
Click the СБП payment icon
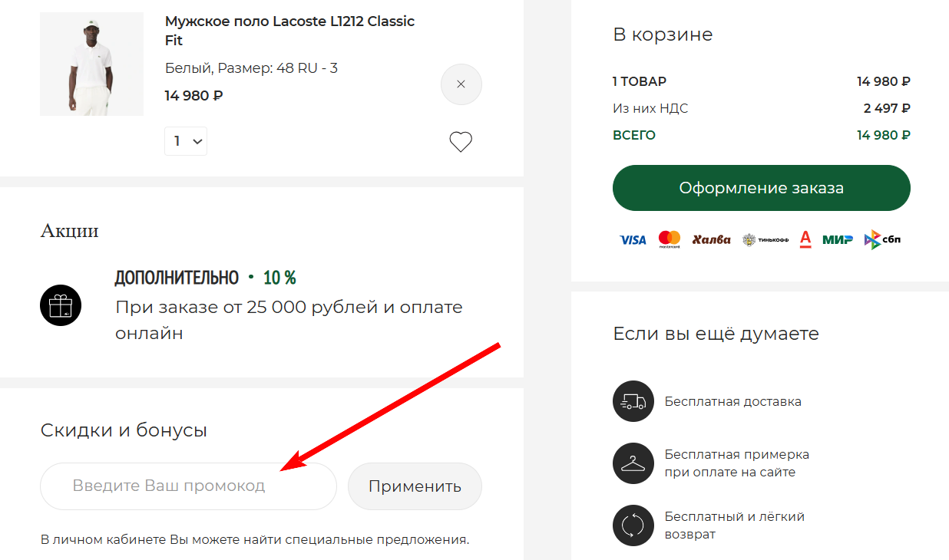click(x=881, y=239)
